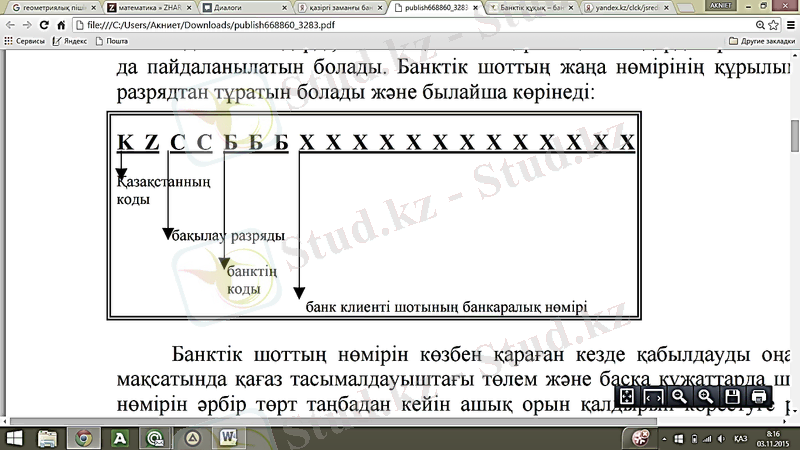Switch to the 'қазіргі заманғы бан' Yandex tab
This screenshot has height=450, width=800.
339,8
